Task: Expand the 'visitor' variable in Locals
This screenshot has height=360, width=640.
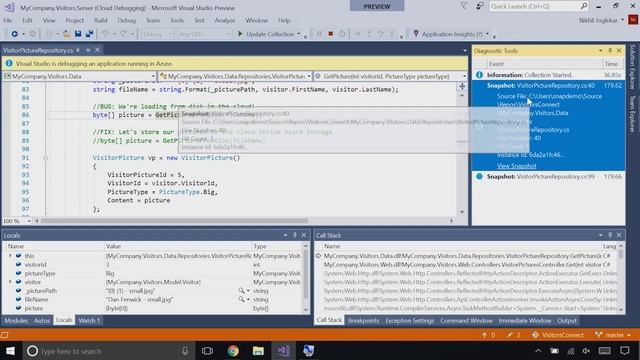Action: click(x=10, y=282)
